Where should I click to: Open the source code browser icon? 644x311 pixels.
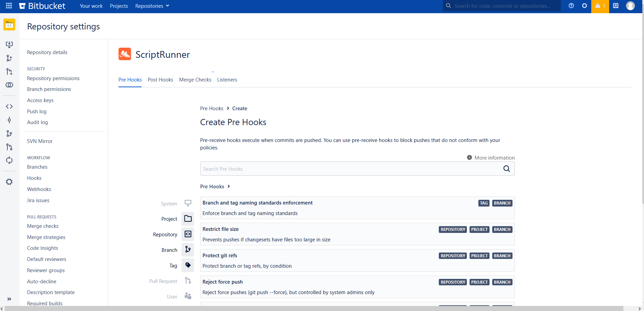tap(9, 106)
